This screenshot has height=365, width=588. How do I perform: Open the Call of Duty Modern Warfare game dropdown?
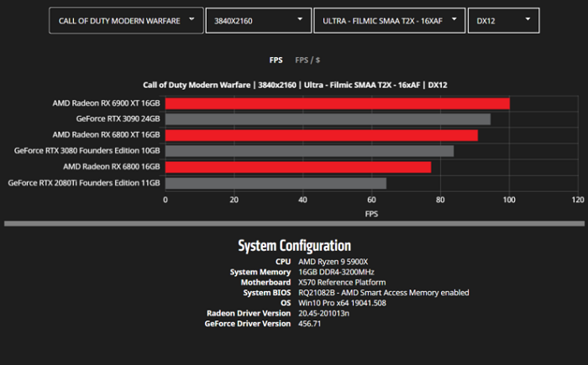(x=125, y=20)
